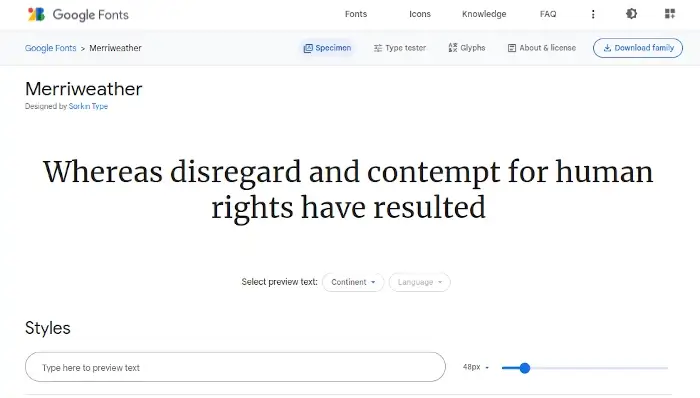Open the FAQ navigation item
The image size is (700, 398).
(548, 14)
